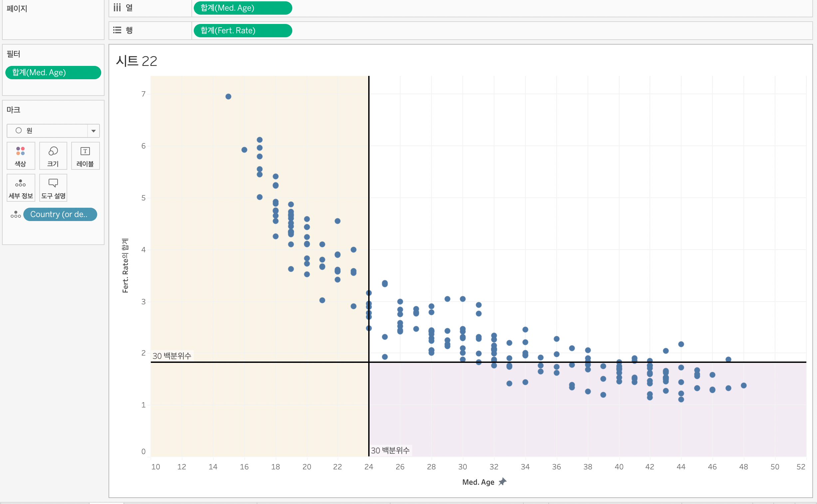Click the pin icon beside Med. Age axis title
Image resolution: width=817 pixels, height=504 pixels.
pos(502,482)
